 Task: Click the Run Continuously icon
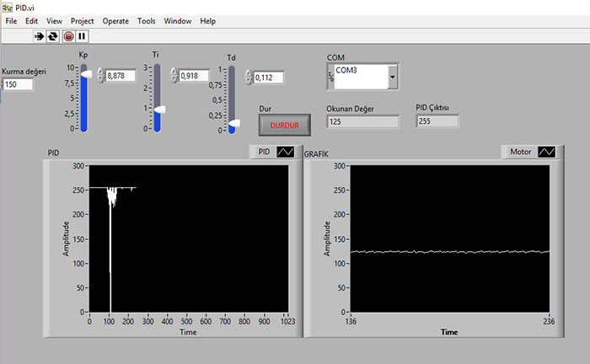pos(52,36)
